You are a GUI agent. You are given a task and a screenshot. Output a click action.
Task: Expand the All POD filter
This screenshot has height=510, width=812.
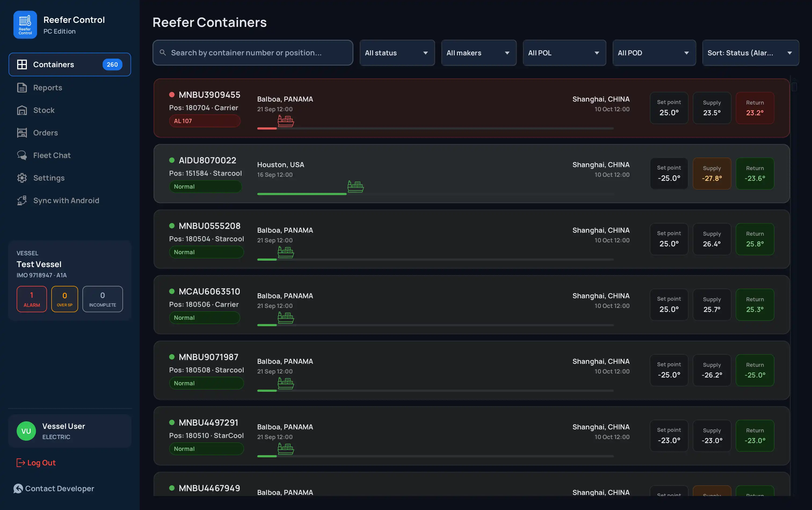pos(654,53)
